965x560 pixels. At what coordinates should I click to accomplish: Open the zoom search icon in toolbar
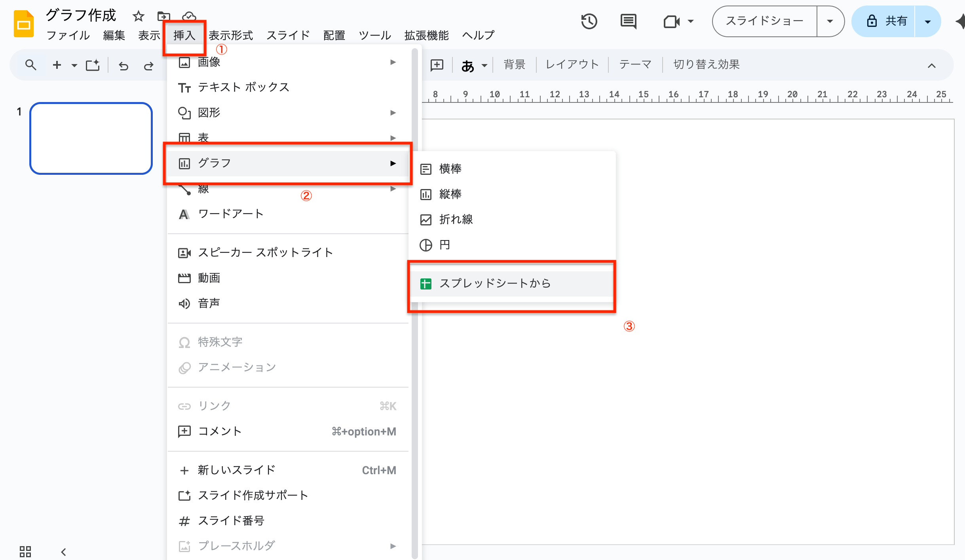[31, 64]
